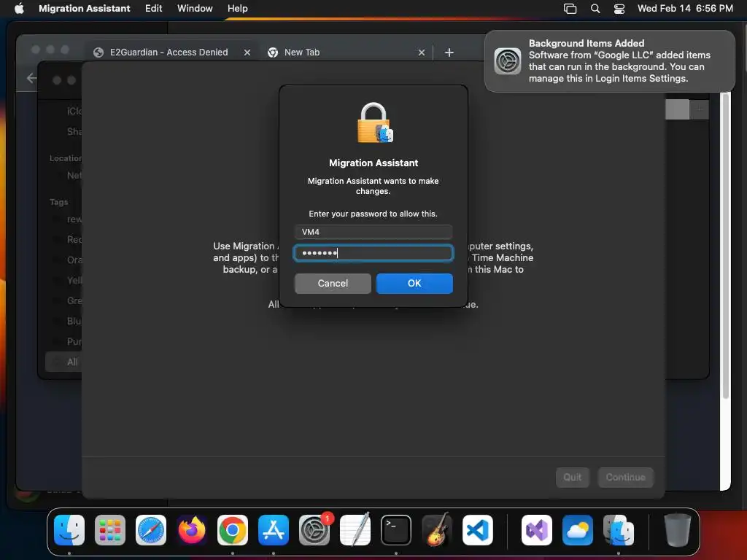
Task: Open TextEdit from the dock
Action: tap(355, 530)
